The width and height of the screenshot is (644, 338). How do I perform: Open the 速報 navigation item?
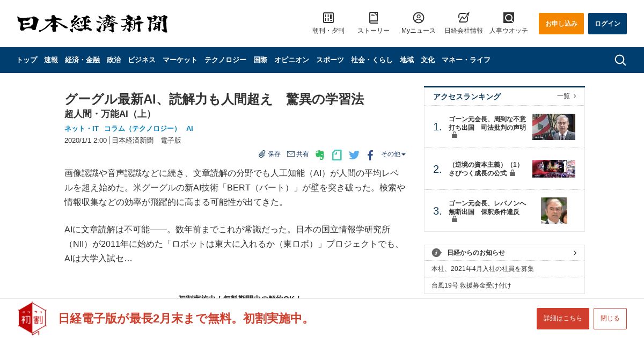pos(51,60)
